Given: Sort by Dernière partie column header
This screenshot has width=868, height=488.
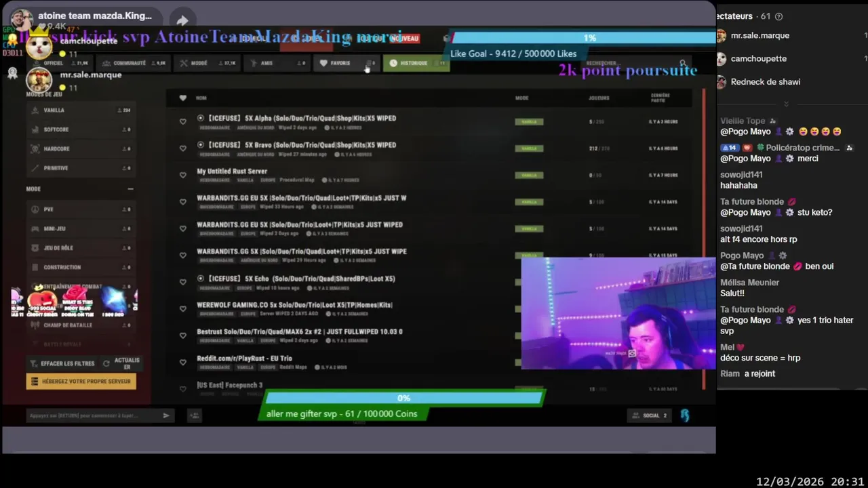Looking at the screenshot, I should point(660,98).
